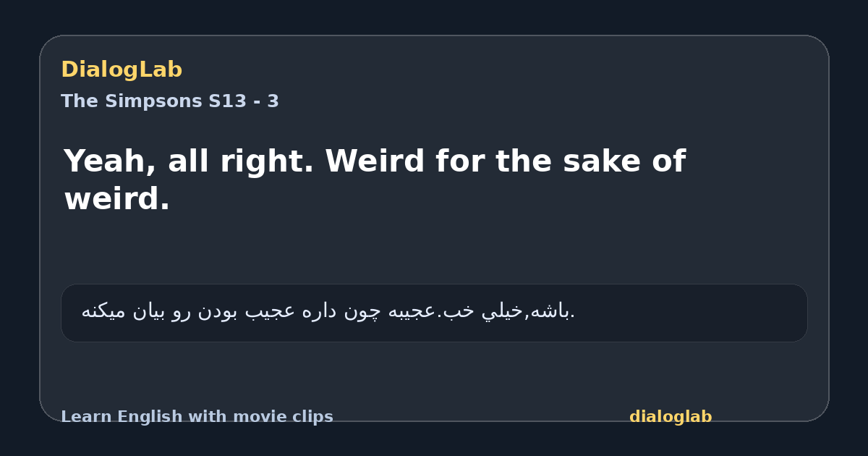868x456 pixels.
Task: Select the capitalized word "Weird"
Action: (375, 161)
